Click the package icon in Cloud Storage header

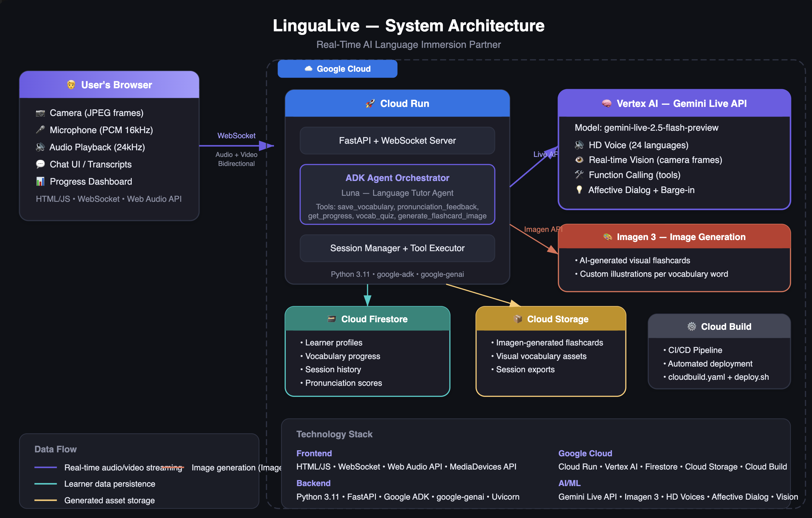pyautogui.click(x=517, y=319)
